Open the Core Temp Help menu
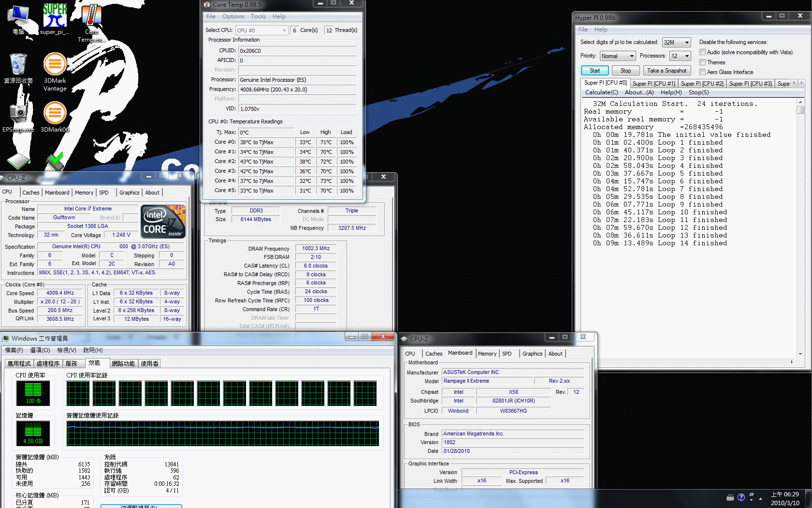The width and height of the screenshot is (812, 508). tap(279, 16)
